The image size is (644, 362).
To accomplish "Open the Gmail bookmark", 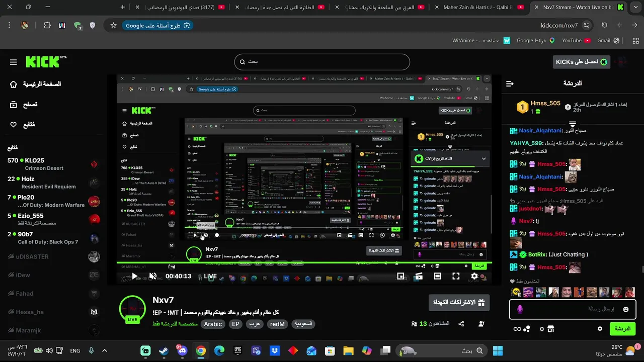I will (x=608, y=40).
